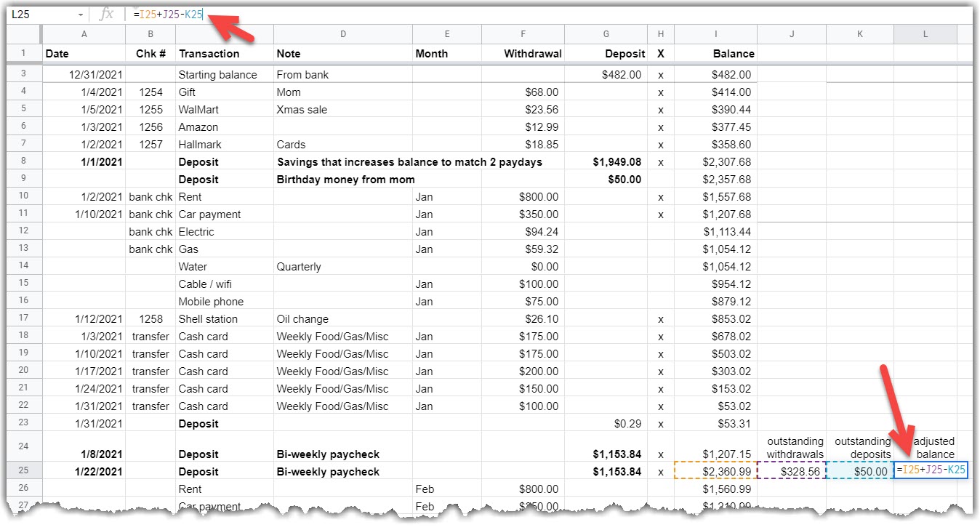Select the column I header
Viewport: 980px width, 530px height.
point(715,34)
